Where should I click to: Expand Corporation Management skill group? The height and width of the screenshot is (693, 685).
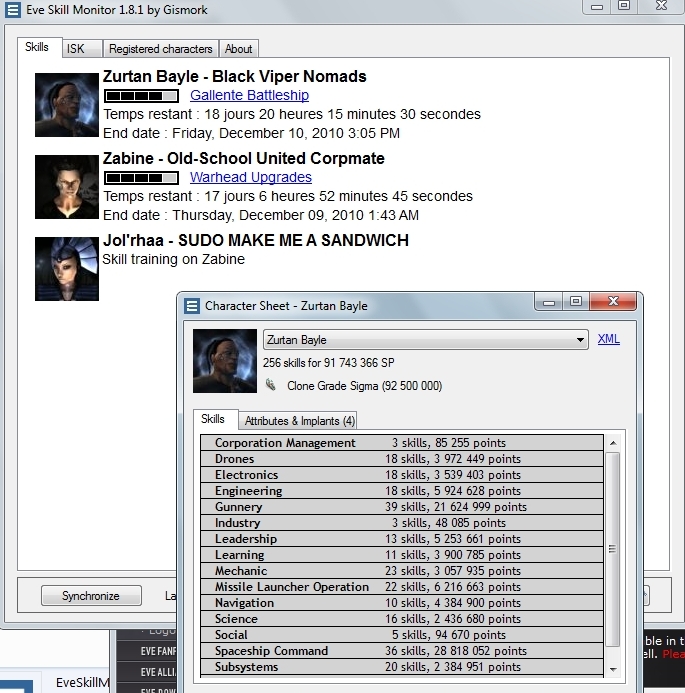[x=402, y=443]
